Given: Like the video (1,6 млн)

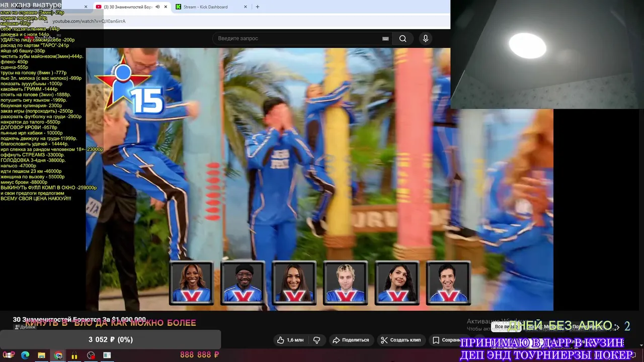Looking at the screenshot, I should click(x=290, y=340).
